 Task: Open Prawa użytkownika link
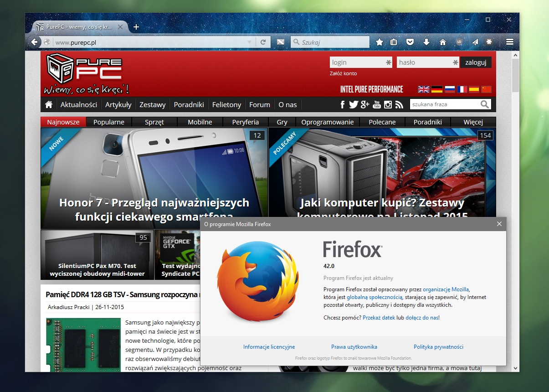(x=354, y=347)
